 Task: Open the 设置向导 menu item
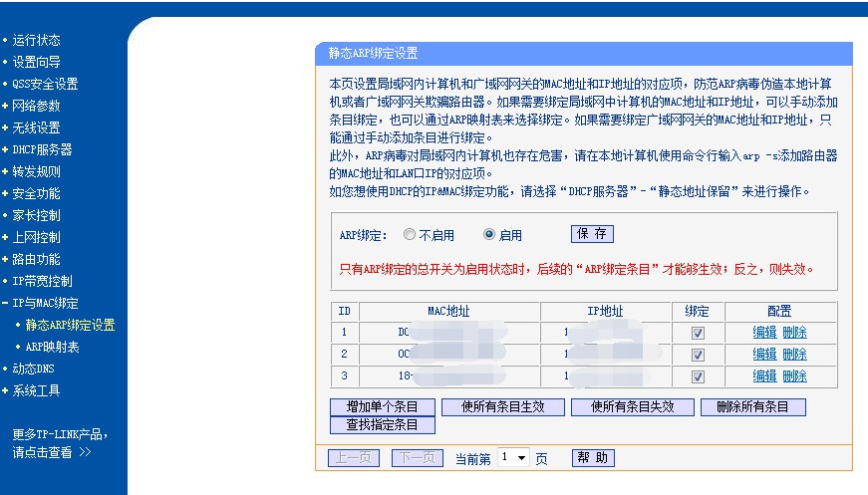[x=36, y=62]
